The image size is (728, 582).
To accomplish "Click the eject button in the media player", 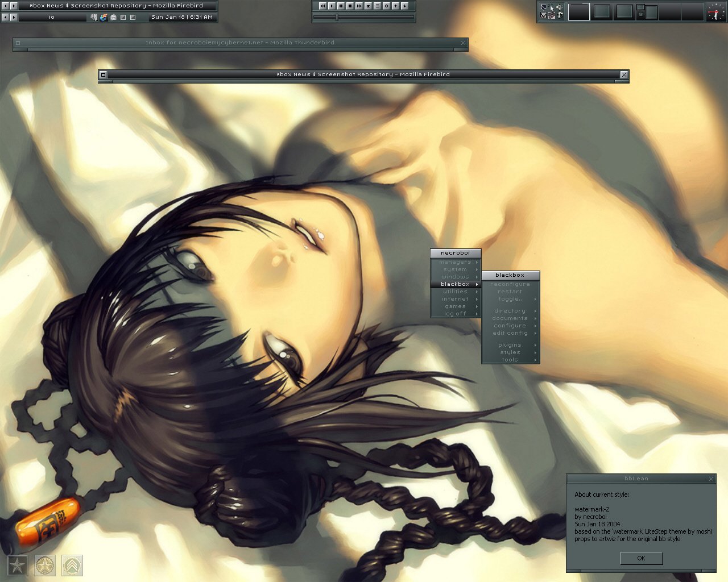I will pyautogui.click(x=368, y=6).
